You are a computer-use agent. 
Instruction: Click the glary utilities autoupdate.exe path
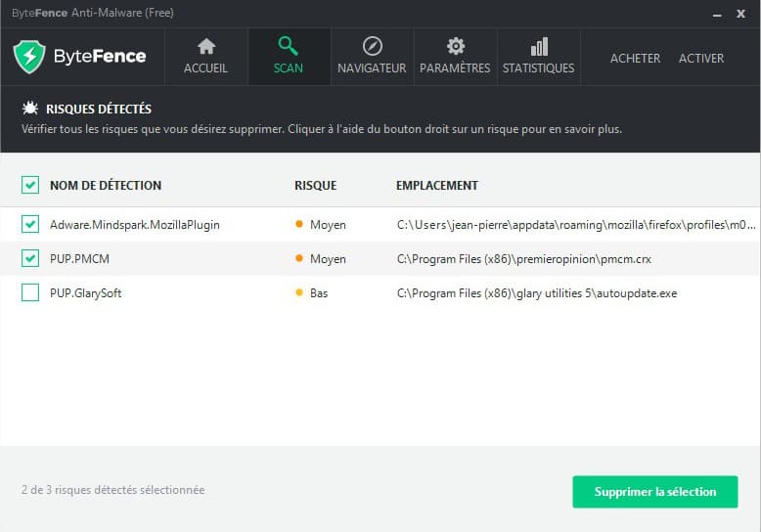pyautogui.click(x=537, y=293)
